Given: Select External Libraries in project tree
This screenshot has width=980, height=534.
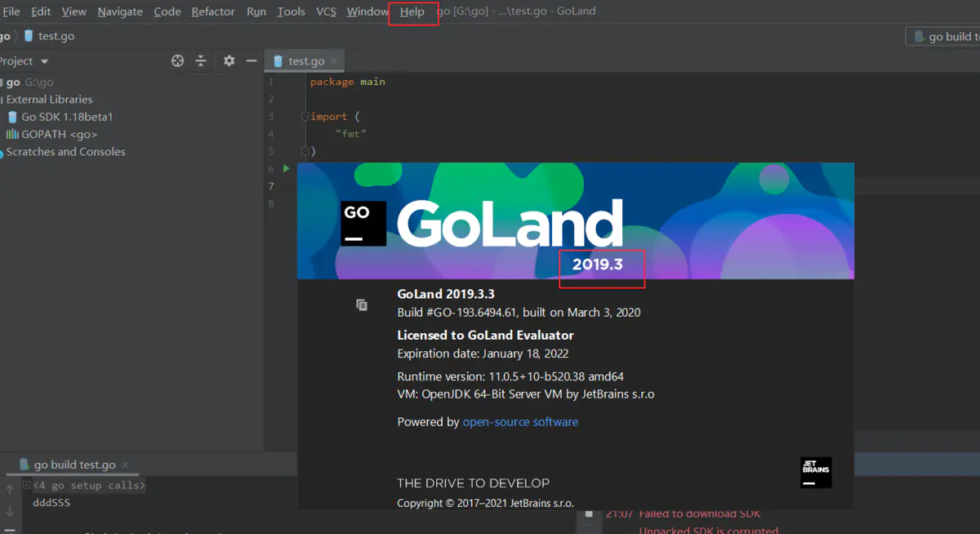Looking at the screenshot, I should [47, 100].
